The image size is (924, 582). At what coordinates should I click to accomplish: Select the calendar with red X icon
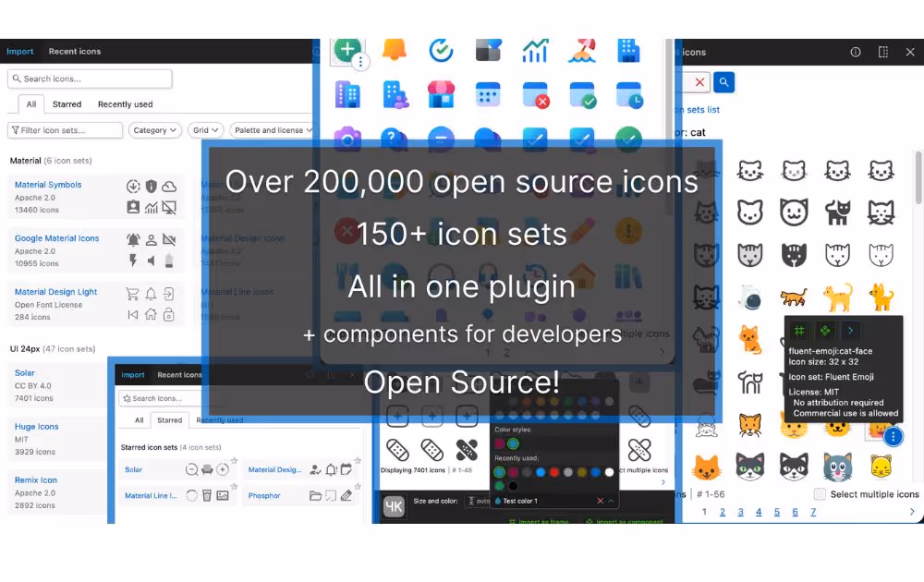click(536, 95)
